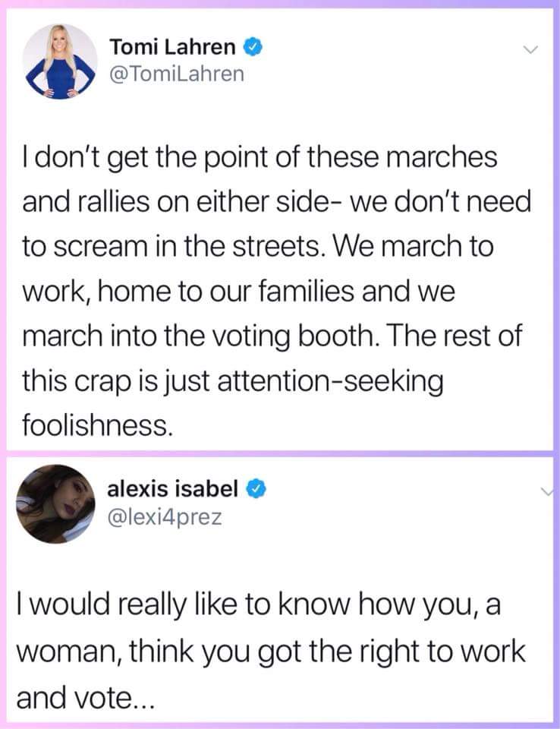The height and width of the screenshot is (729, 560).
Task: Open the Tomi Lahren display name
Action: [172, 47]
